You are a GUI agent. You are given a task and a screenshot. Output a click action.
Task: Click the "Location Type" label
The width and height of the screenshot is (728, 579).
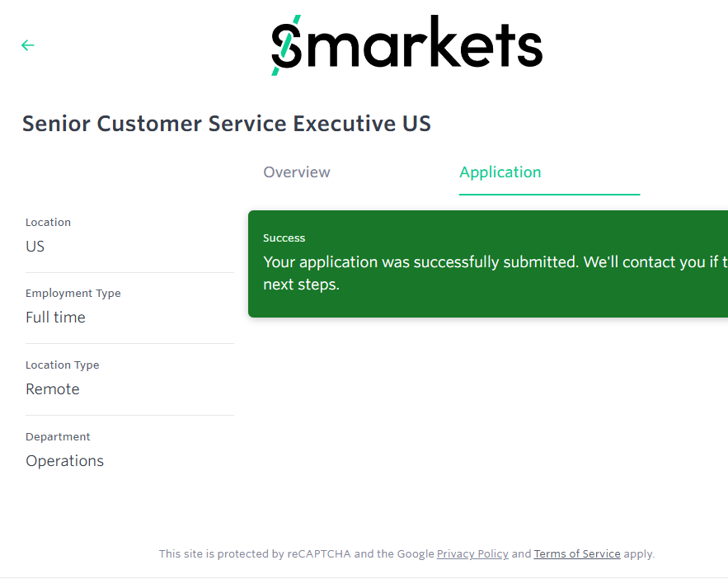point(63,365)
